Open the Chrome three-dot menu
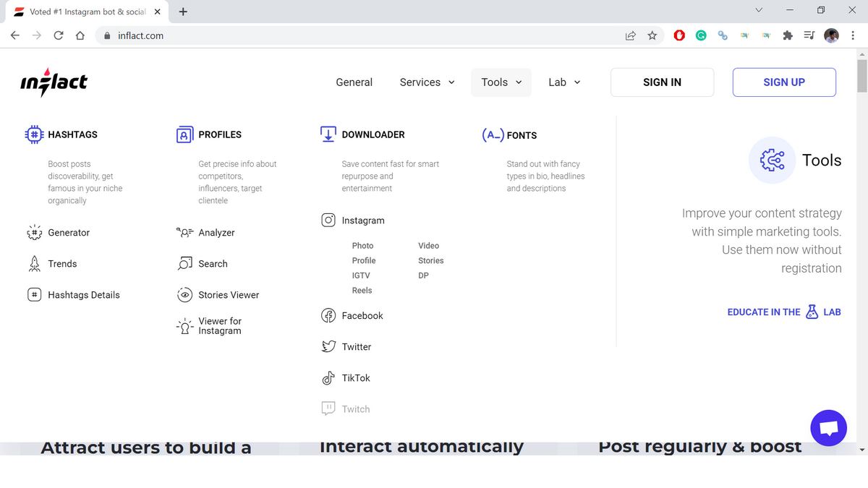Viewport: 868px width, 488px height. click(x=854, y=35)
